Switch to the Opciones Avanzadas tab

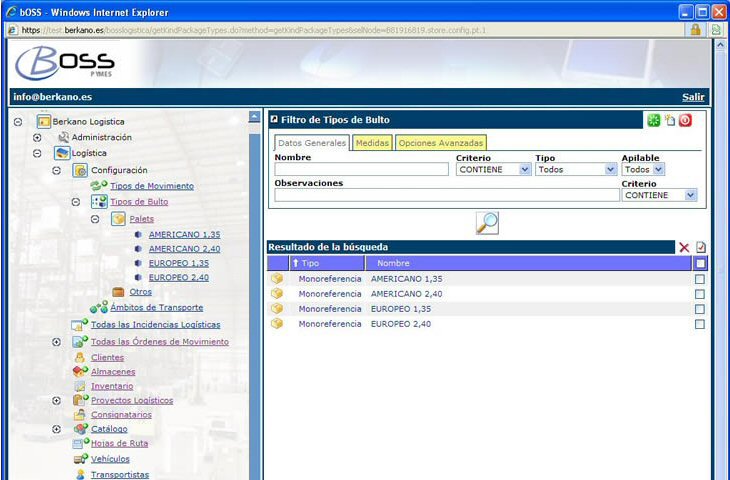tap(440, 143)
